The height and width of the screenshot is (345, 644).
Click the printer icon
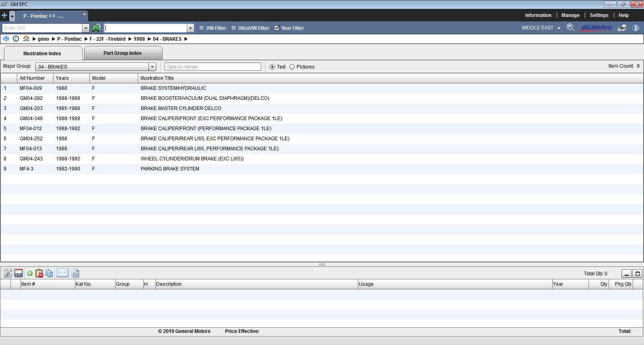point(622,28)
